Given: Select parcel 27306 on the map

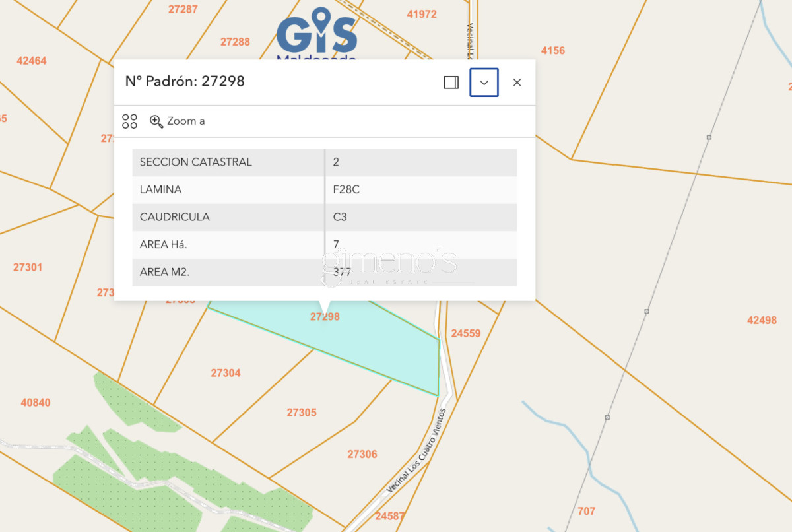Looking at the screenshot, I should 362,454.
